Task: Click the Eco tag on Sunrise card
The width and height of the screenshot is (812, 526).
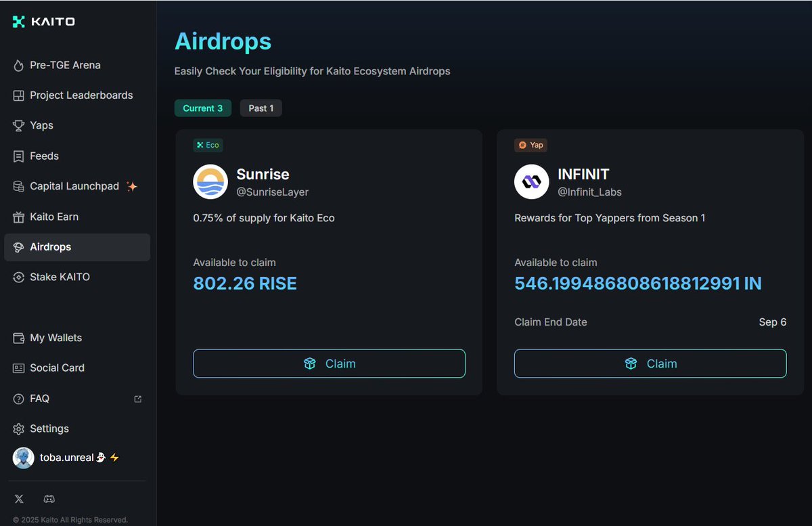Action: (208, 145)
